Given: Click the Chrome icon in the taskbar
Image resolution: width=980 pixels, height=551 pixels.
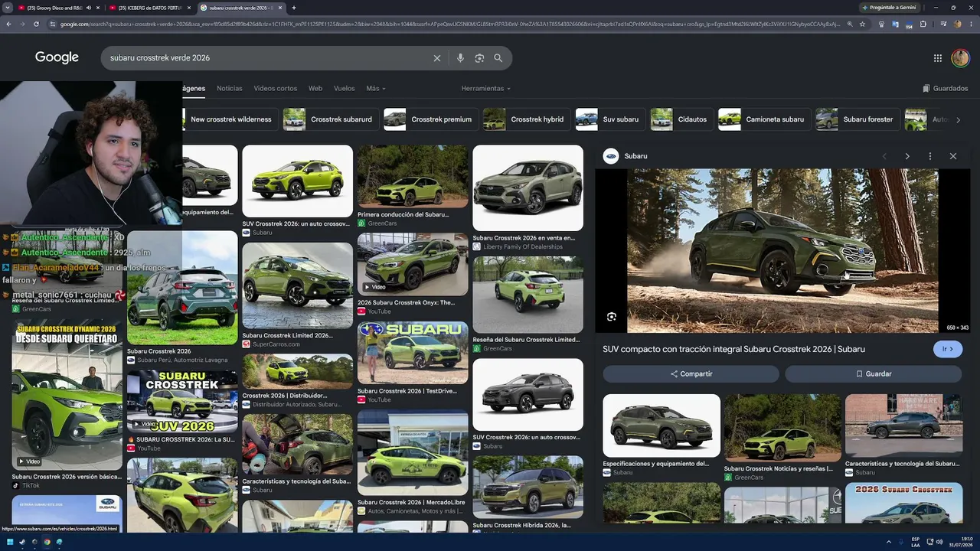Looking at the screenshot, I should point(47,543).
